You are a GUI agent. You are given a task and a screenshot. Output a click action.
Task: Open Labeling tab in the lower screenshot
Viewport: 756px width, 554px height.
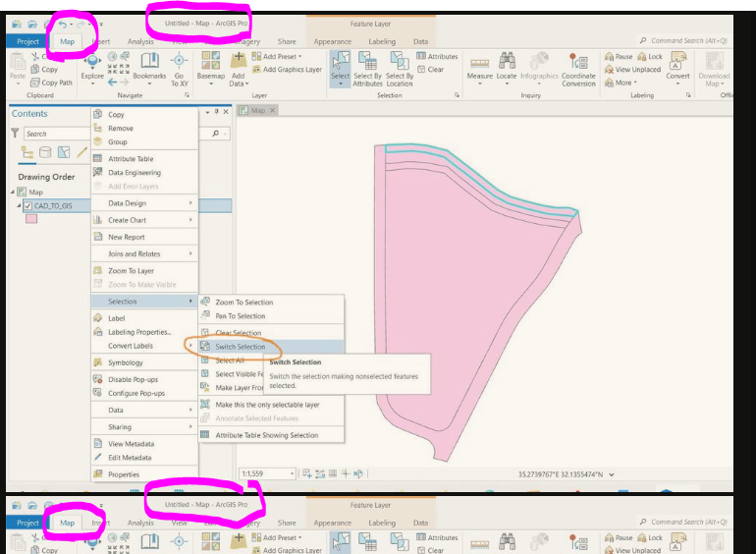point(382,523)
